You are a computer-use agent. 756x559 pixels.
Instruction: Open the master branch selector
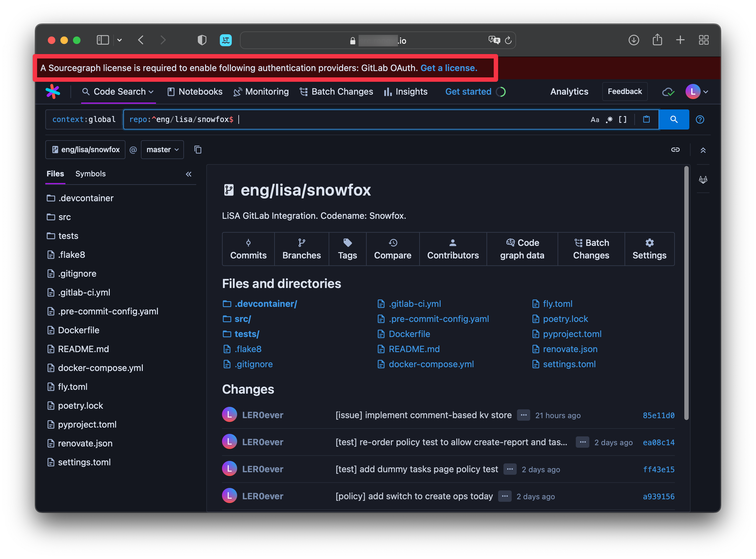tap(162, 150)
